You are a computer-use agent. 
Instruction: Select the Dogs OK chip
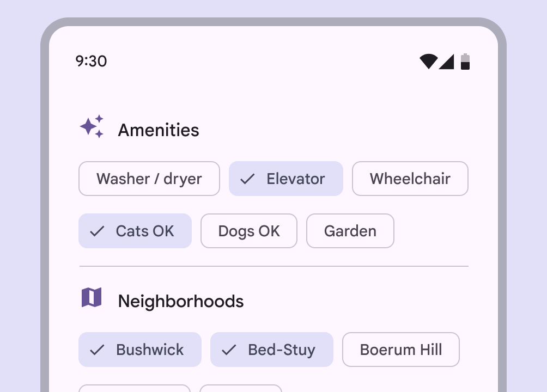pyautogui.click(x=249, y=231)
